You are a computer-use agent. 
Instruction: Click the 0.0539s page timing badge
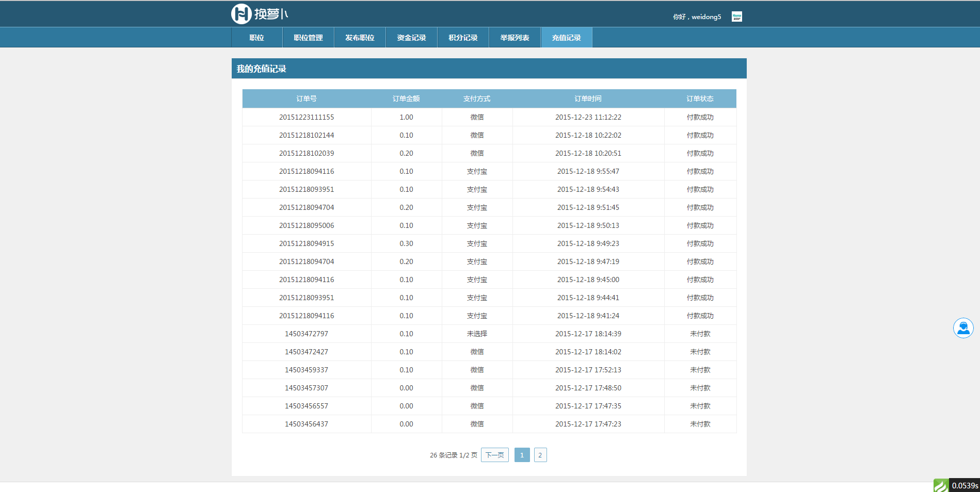[965, 485]
